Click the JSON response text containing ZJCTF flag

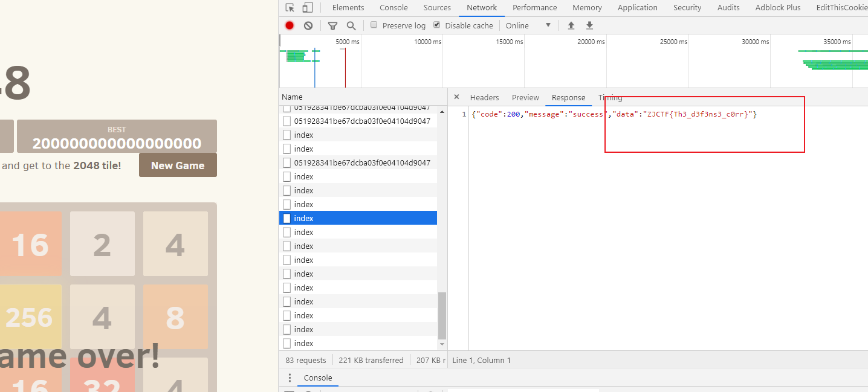614,114
